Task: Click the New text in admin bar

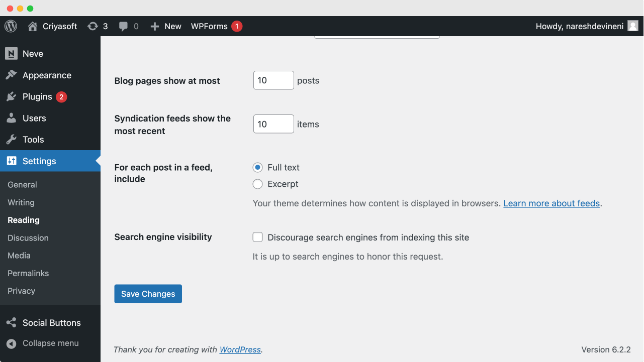Action: click(x=173, y=26)
